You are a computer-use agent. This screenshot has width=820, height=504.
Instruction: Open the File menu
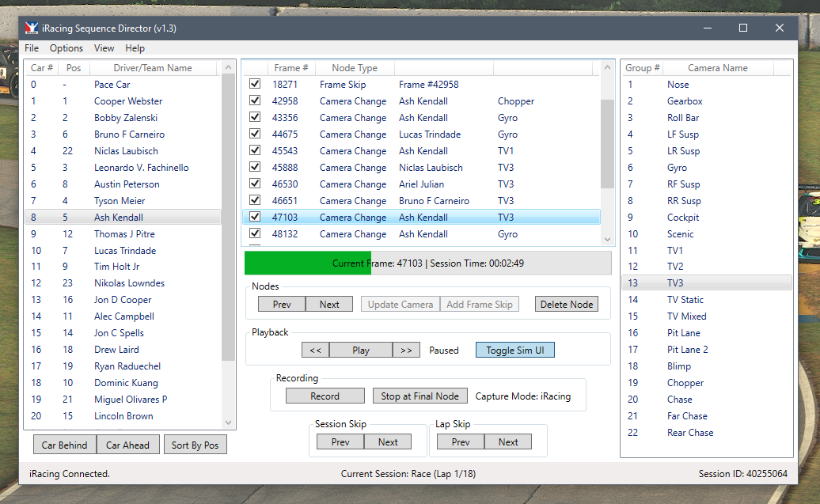pos(32,48)
